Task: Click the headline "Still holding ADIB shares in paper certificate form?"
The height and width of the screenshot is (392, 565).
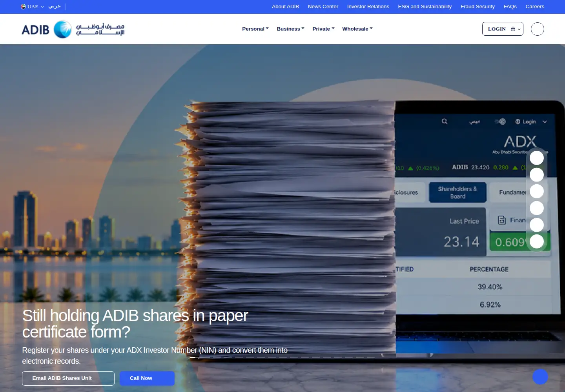Action: (x=135, y=324)
